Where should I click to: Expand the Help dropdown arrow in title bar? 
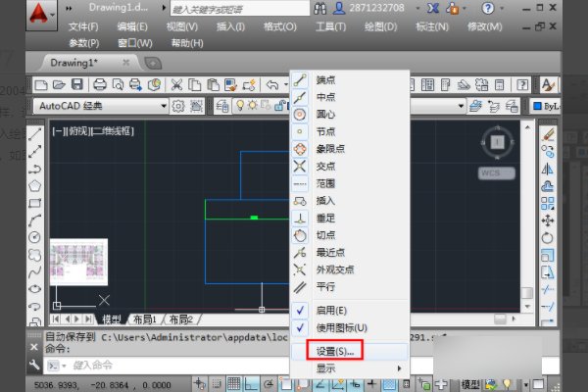pyautogui.click(x=502, y=8)
